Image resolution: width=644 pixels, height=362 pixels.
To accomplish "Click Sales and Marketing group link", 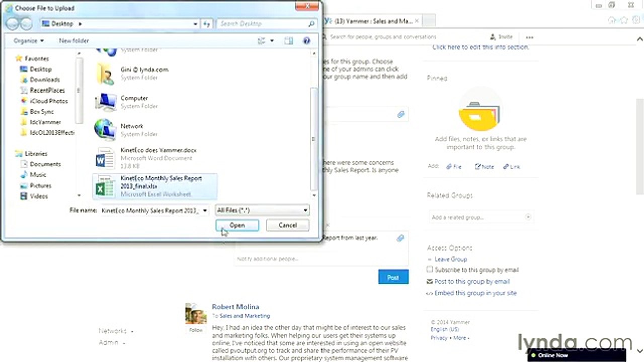I will 245,316.
